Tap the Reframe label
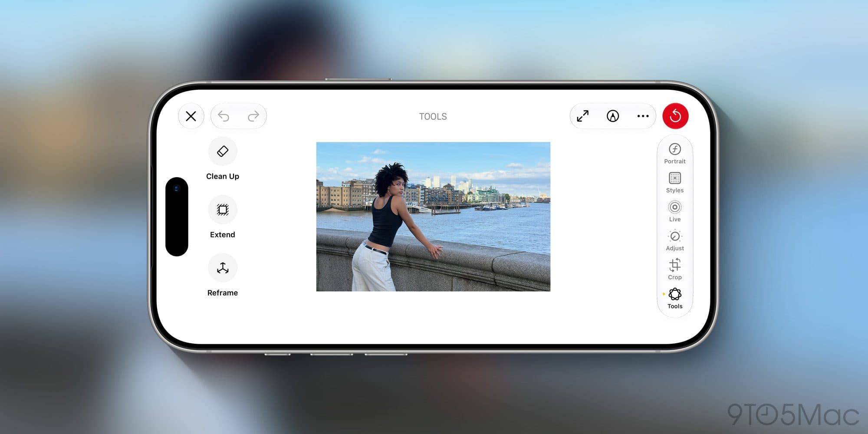This screenshot has height=434, width=868. [x=223, y=293]
